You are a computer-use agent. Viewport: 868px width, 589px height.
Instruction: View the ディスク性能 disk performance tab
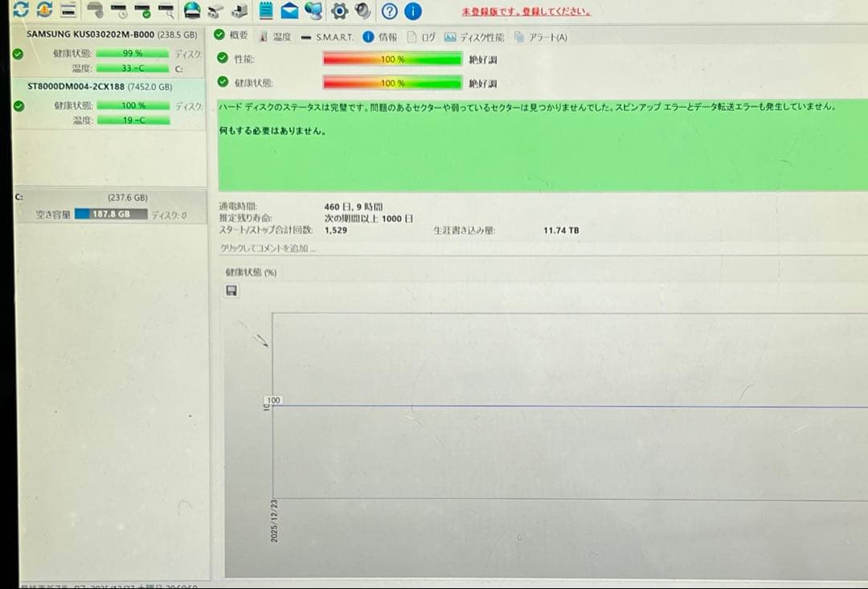(x=474, y=36)
